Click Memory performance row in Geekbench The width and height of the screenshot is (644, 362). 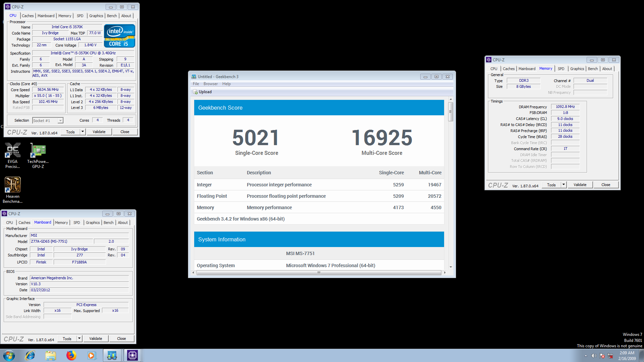(x=319, y=207)
